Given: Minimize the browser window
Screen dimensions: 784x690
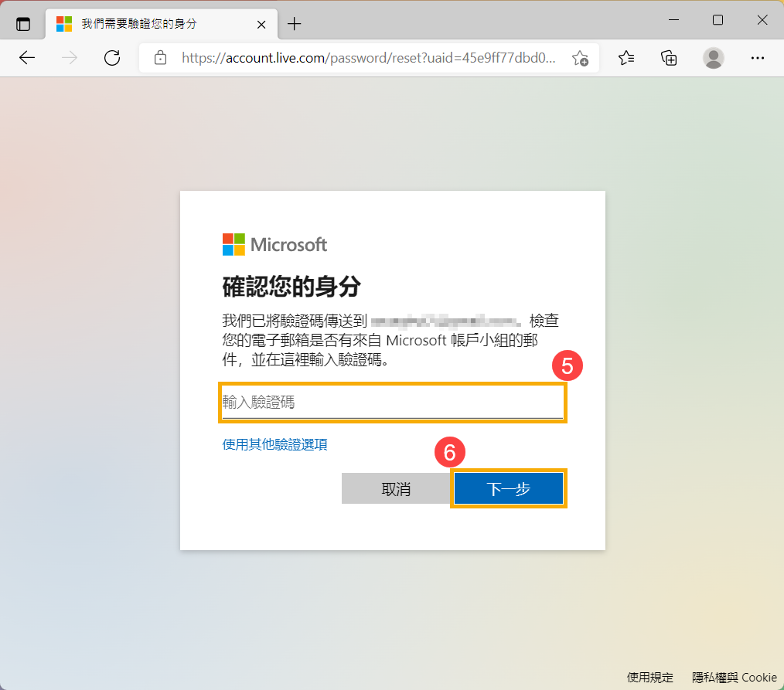Looking at the screenshot, I should click(673, 20).
